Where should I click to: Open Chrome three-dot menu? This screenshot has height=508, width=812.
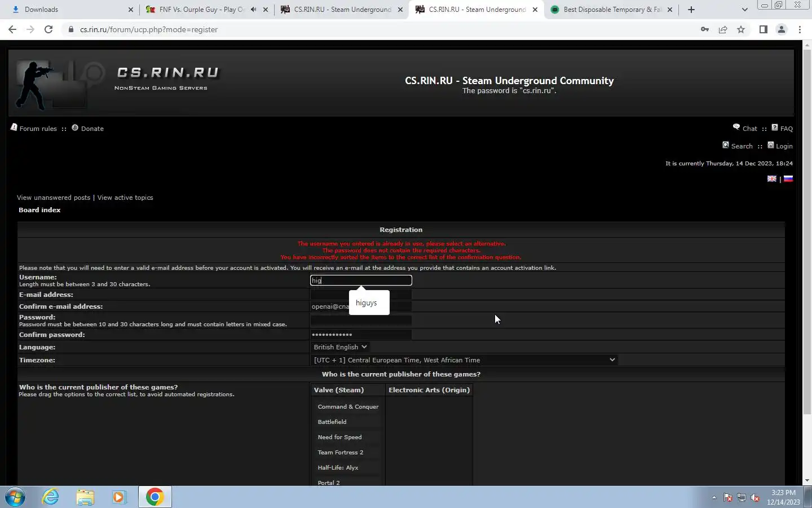tap(800, 29)
